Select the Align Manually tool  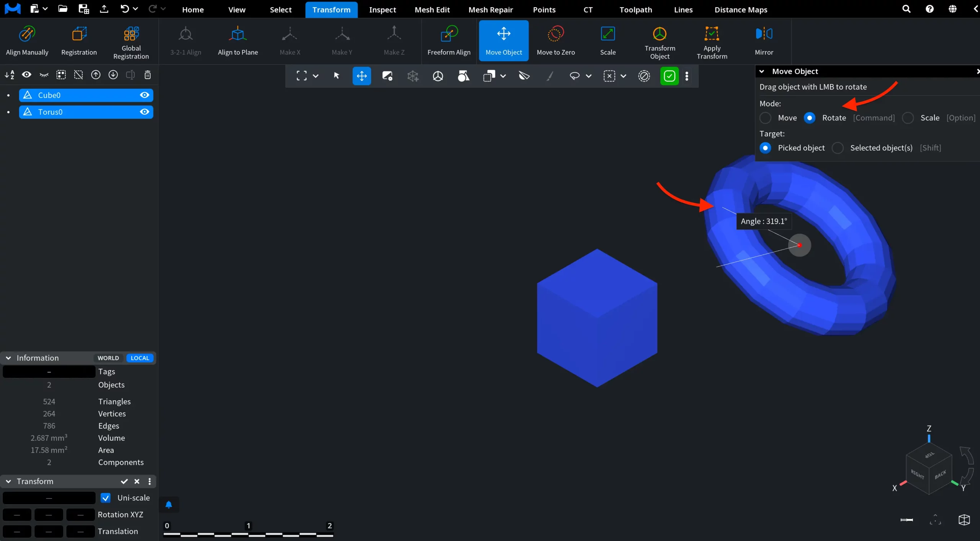[x=27, y=41]
